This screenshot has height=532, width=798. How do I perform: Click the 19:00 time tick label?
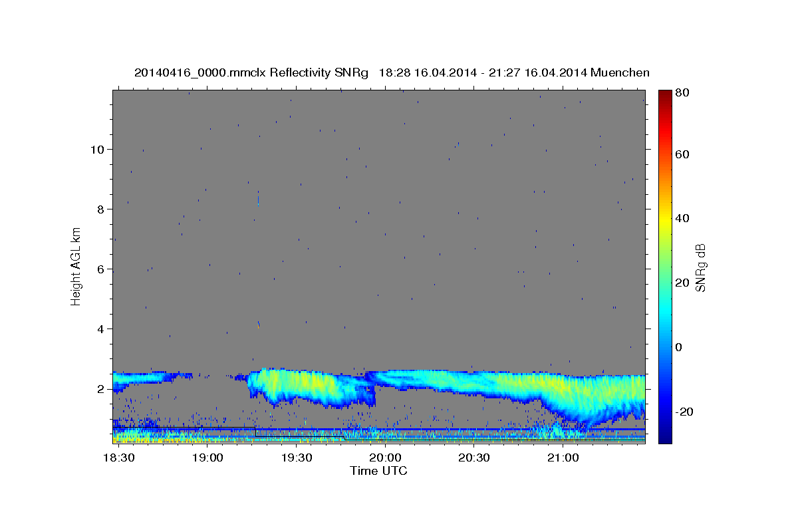click(x=207, y=458)
